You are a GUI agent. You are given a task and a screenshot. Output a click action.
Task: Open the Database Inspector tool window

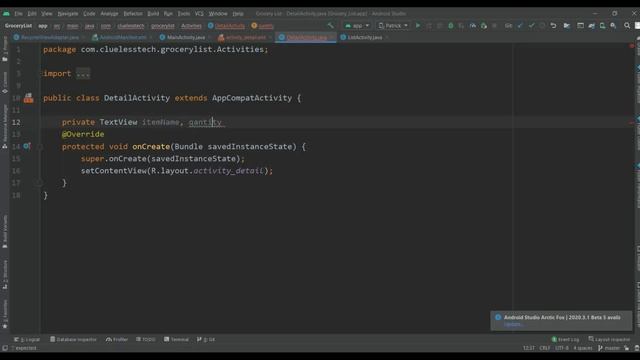coord(73,339)
